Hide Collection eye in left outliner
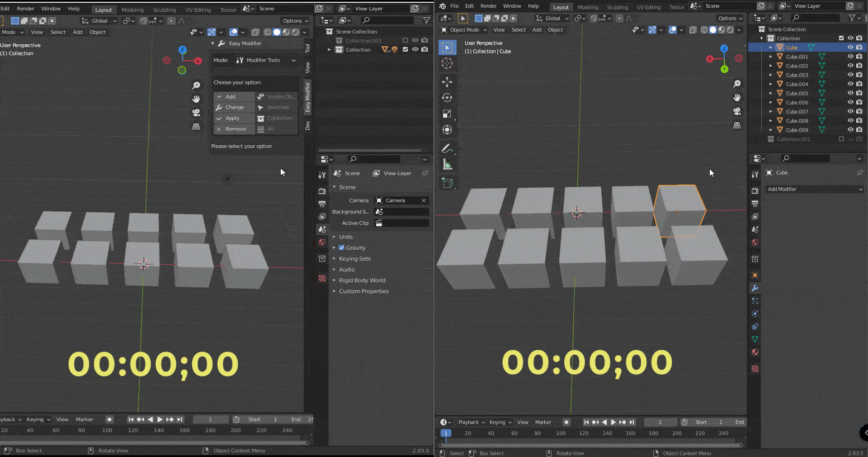 coord(415,49)
